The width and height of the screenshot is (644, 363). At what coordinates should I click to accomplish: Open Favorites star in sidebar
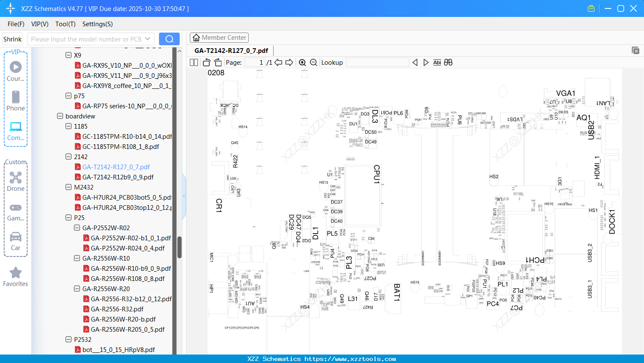(x=16, y=277)
